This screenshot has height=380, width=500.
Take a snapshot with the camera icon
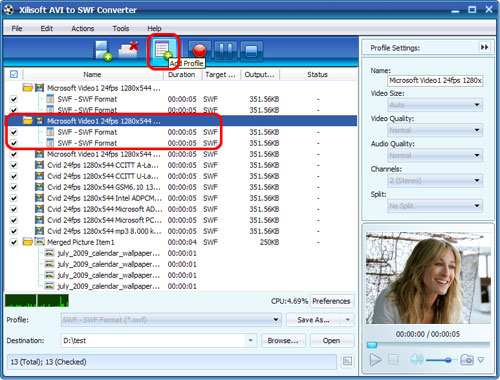point(467,360)
